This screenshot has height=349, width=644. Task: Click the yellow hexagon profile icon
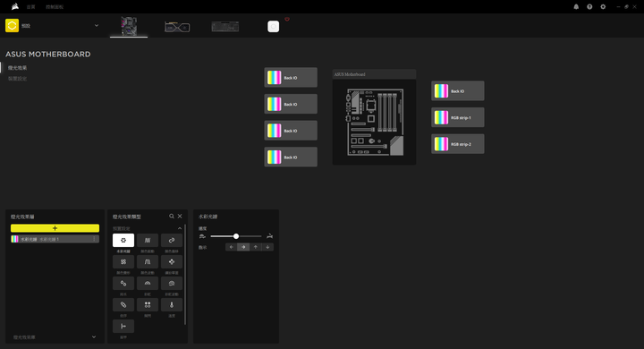coord(12,25)
